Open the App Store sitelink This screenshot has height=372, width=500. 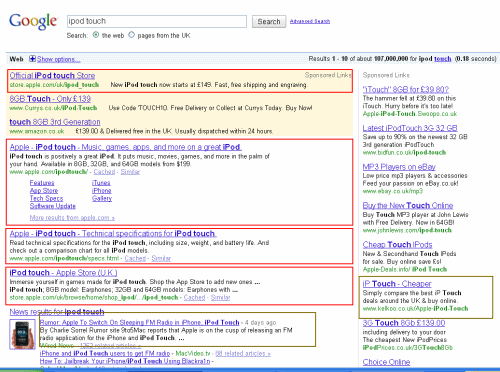coord(44,191)
